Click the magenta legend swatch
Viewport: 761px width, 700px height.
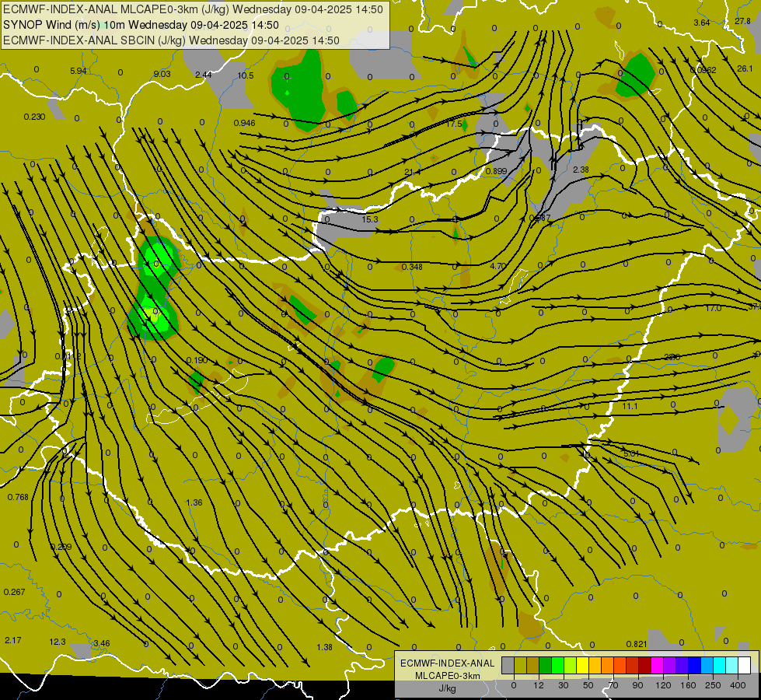[x=657, y=666]
